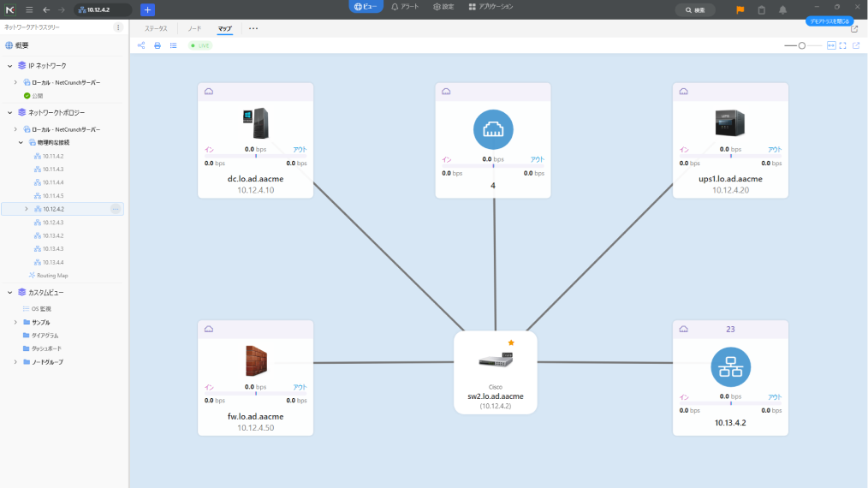Open the hamburger menu in title bar
This screenshot has height=488, width=868.
pos(29,9)
